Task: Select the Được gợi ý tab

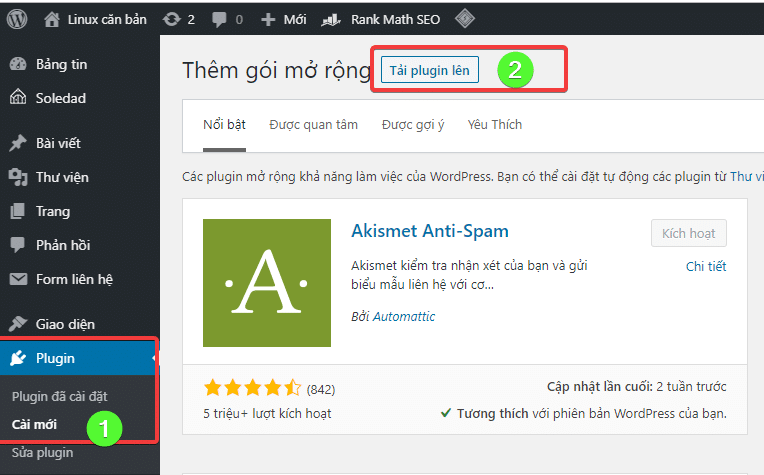Action: point(412,125)
